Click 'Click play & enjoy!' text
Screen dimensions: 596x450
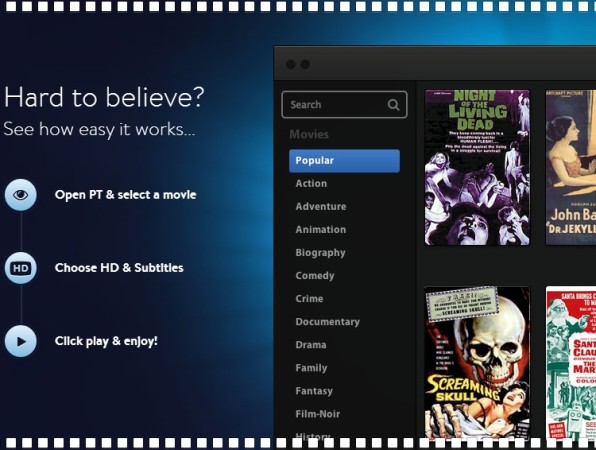106,341
